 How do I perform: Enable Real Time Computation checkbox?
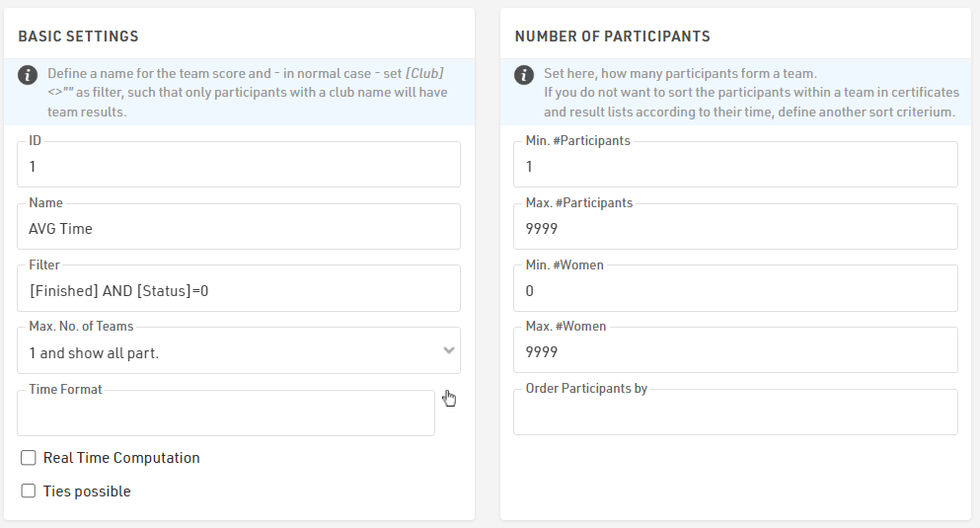coord(29,458)
